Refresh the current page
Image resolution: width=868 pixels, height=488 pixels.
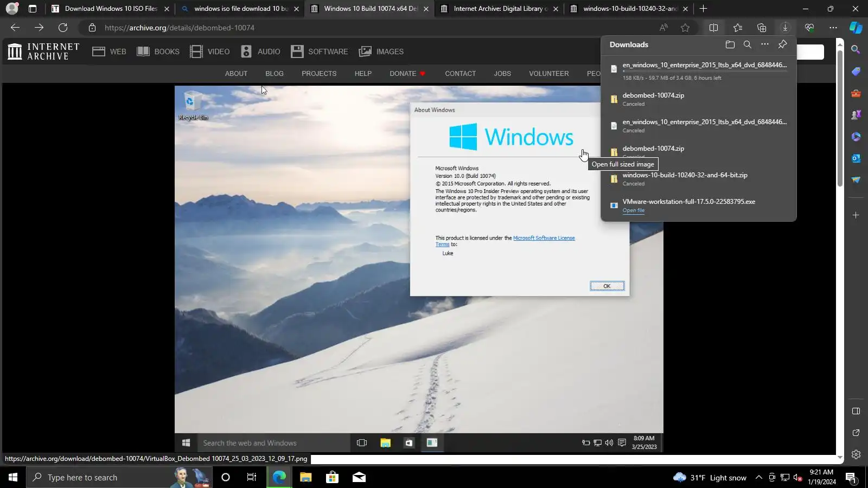(x=63, y=28)
